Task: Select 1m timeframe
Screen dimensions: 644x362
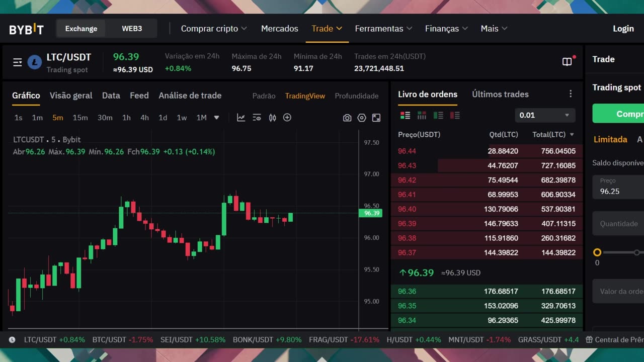Action: click(37, 118)
